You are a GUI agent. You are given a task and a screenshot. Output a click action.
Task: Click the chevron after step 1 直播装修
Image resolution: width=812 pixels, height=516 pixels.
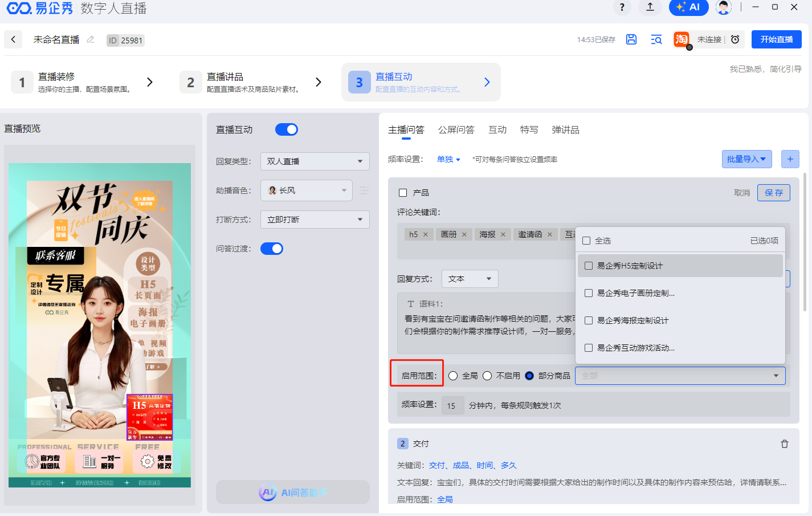pyautogui.click(x=150, y=82)
